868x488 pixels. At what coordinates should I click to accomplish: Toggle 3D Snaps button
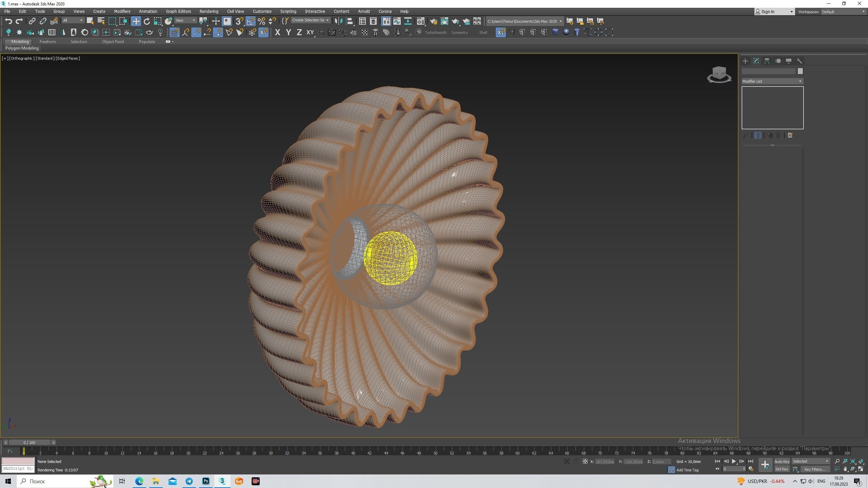[239, 21]
